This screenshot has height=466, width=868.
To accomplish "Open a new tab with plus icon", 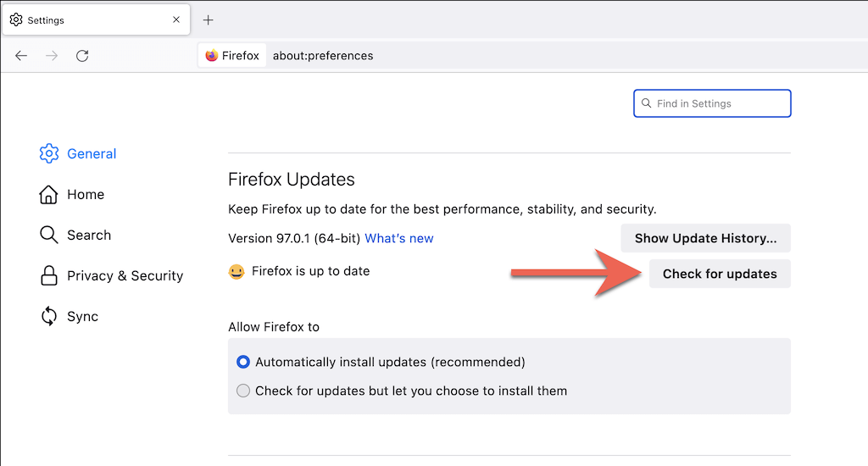I will click(209, 19).
